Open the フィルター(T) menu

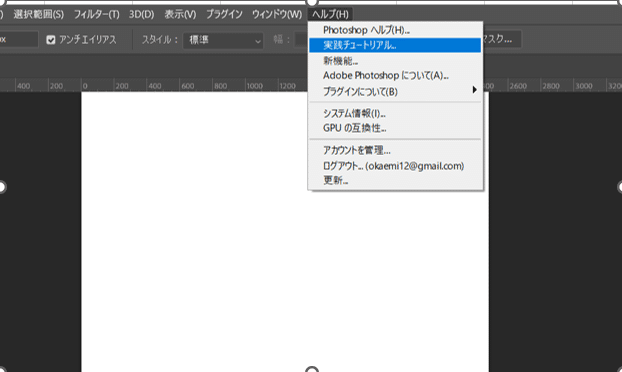click(96, 15)
